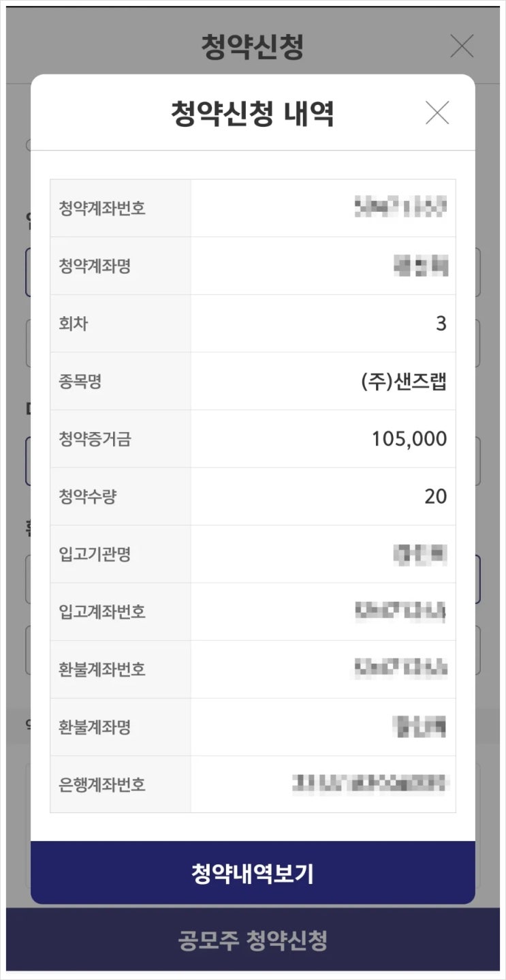Viewport: 506px width, 980px height.
Task: Close the 청약신청 내역 popup
Action: click(x=437, y=112)
